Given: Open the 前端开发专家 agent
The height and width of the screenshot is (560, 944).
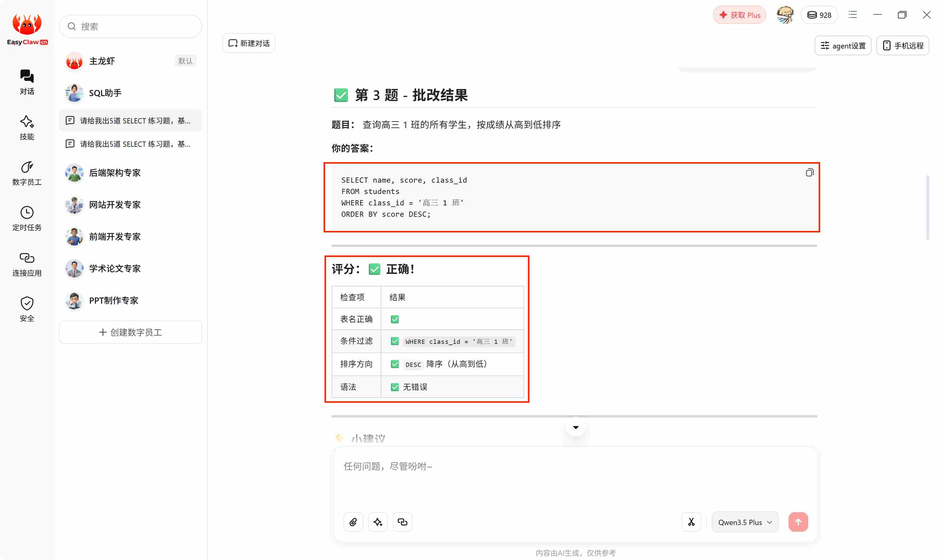Looking at the screenshot, I should point(130,237).
